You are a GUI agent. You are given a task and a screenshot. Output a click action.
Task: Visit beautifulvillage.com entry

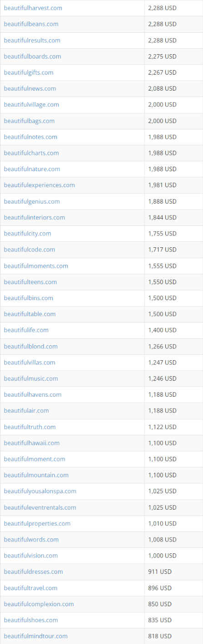tap(31, 105)
